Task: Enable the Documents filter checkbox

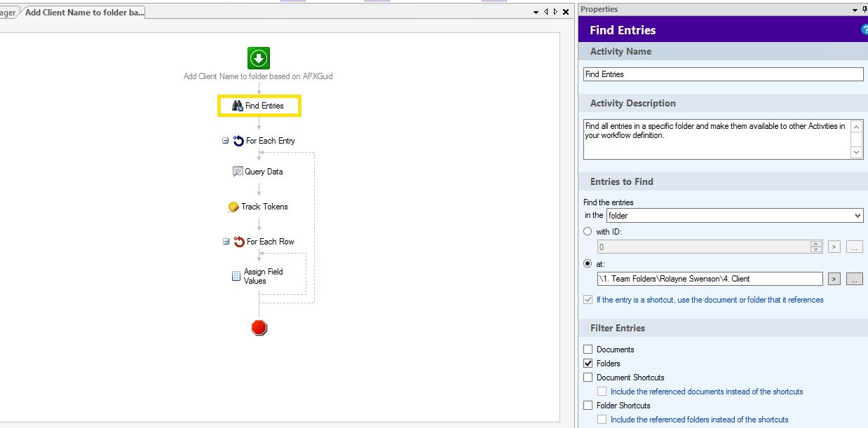Action: pyautogui.click(x=588, y=350)
